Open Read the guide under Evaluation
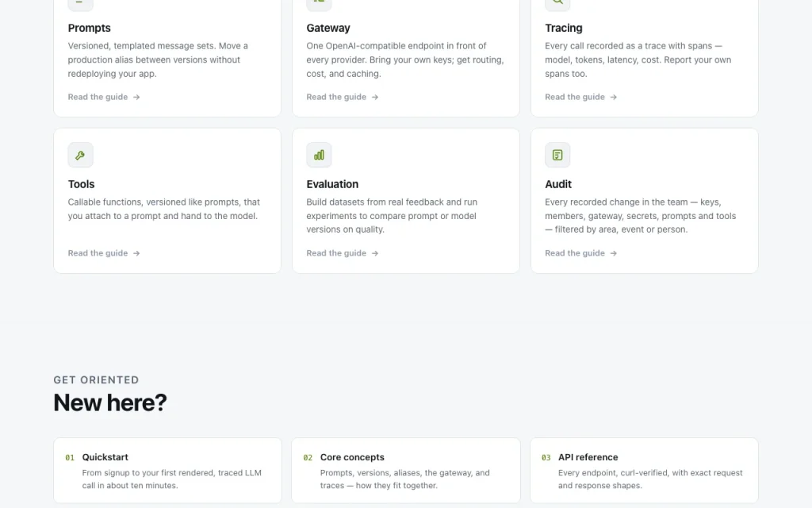This screenshot has height=508, width=812. [x=343, y=253]
